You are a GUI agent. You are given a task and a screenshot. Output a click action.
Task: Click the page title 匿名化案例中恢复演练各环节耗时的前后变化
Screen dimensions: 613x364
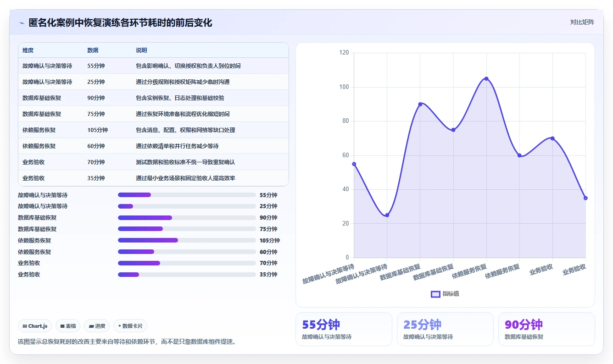pyautogui.click(x=120, y=23)
